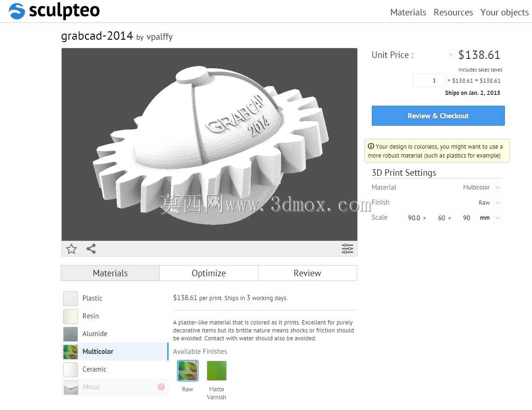Choose the Multicolor material row
This screenshot has height=410, width=532.
[x=115, y=351]
